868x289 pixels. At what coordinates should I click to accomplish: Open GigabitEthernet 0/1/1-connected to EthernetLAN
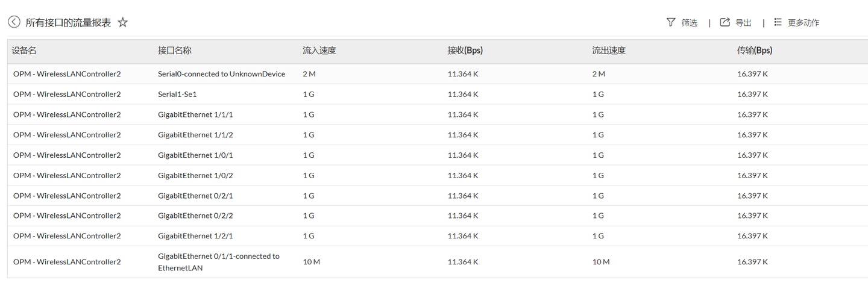point(218,262)
